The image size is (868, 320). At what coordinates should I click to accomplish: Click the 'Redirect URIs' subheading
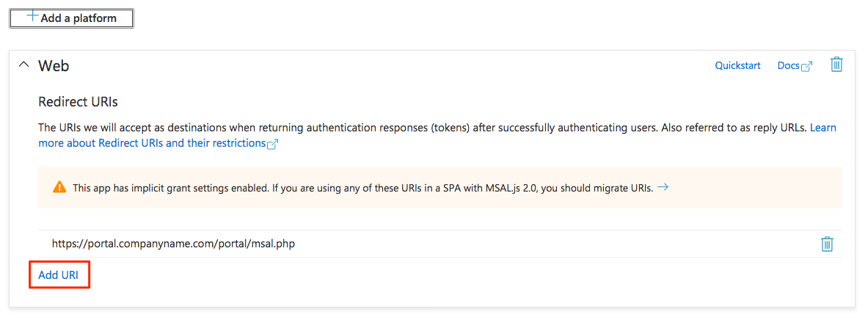pos(78,101)
